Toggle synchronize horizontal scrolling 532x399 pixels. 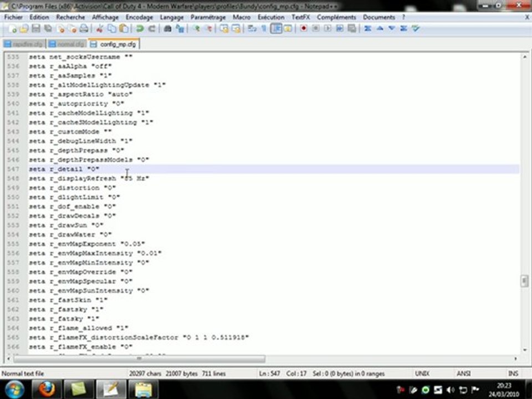236,29
